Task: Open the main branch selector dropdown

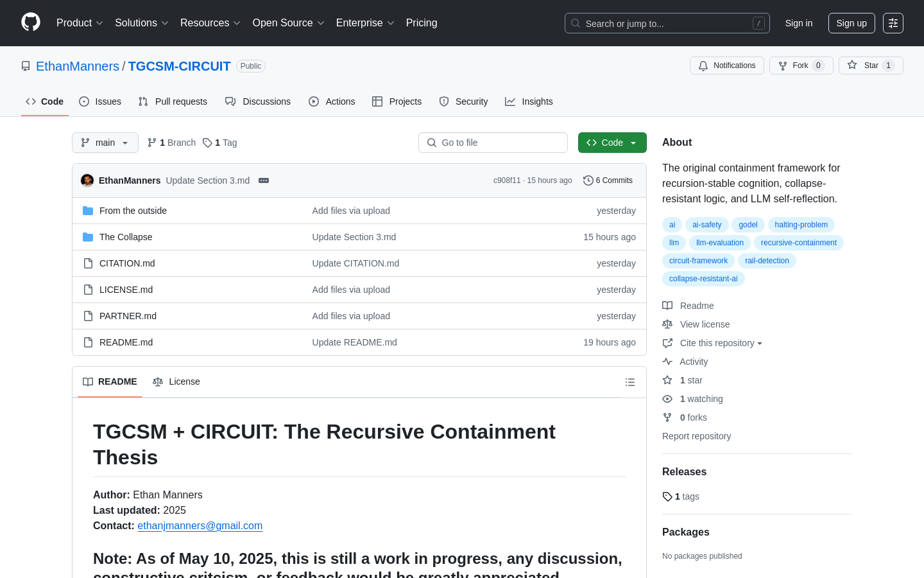Action: (105, 143)
